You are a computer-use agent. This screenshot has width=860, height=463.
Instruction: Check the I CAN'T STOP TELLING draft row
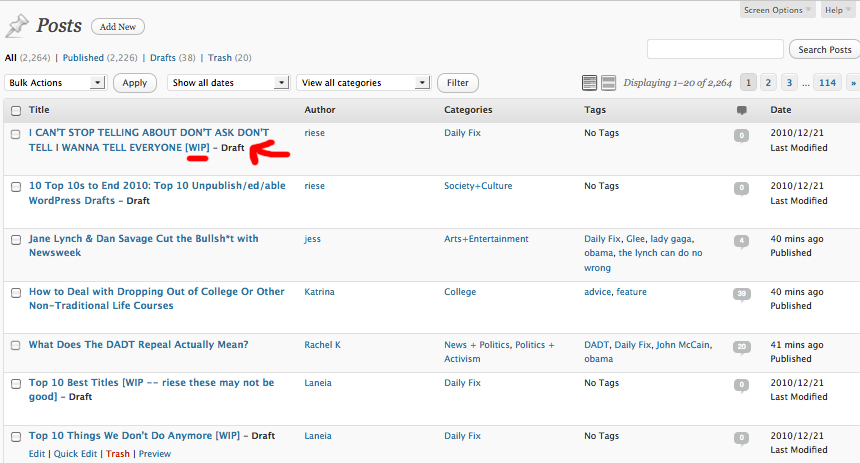pos(16,134)
